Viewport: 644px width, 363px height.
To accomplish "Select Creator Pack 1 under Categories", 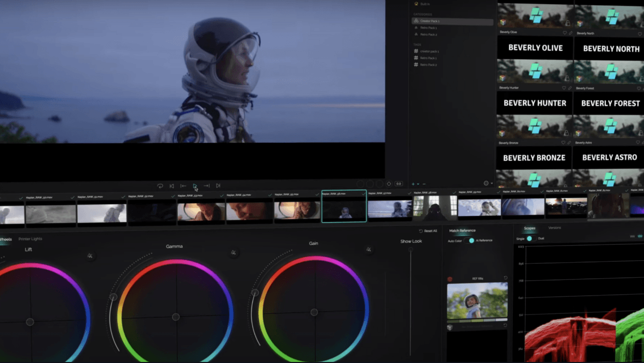I will point(453,21).
